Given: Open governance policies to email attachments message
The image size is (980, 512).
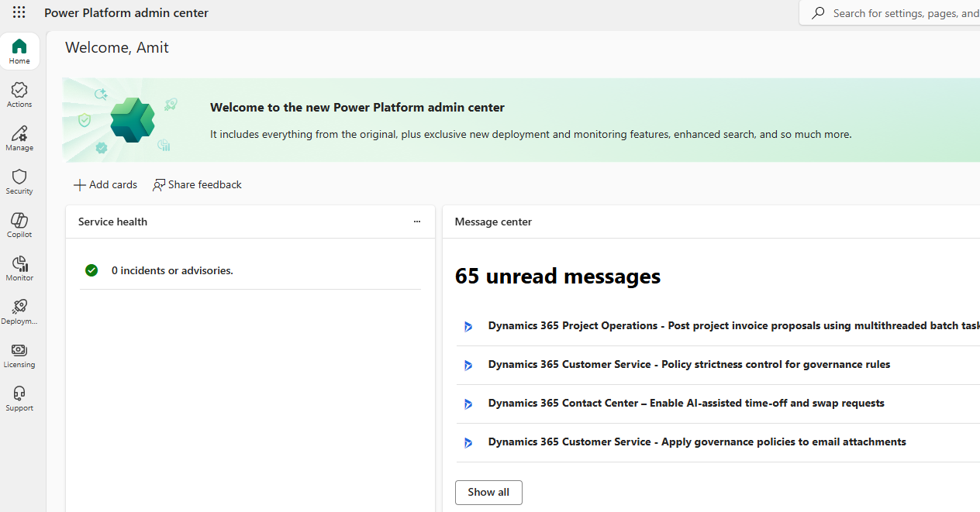Looking at the screenshot, I should 697,442.
